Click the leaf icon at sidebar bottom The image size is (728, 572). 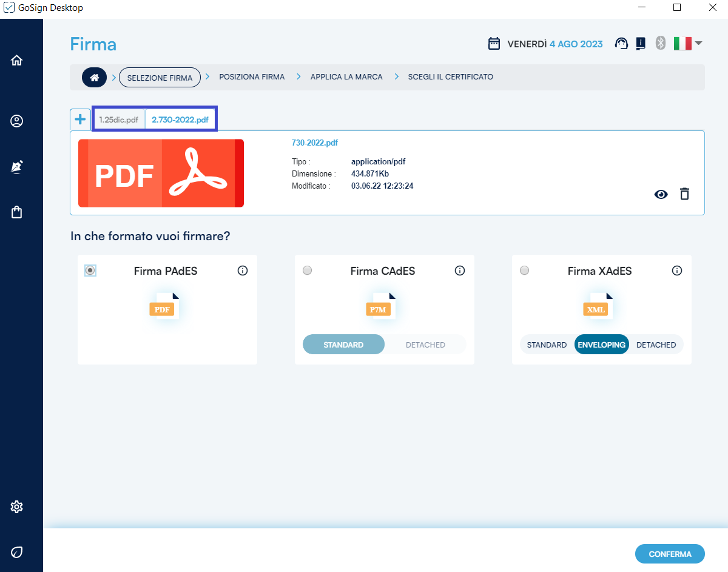[17, 552]
